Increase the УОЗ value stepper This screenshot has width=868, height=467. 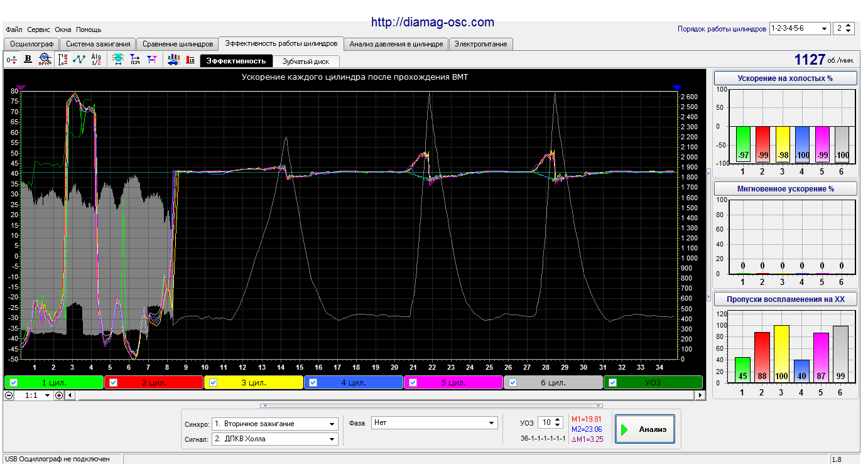559,420
